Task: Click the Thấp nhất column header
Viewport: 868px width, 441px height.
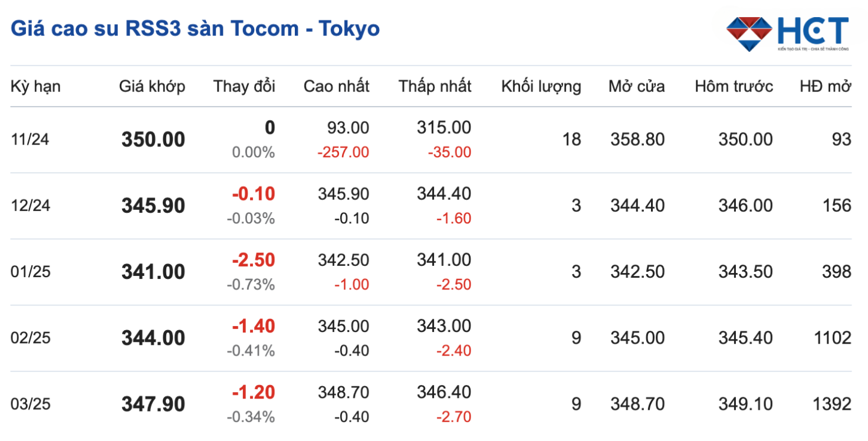Action: (435, 86)
